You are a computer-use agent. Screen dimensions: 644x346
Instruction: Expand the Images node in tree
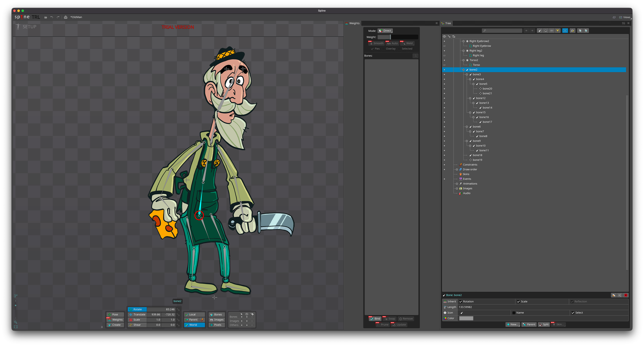(x=457, y=188)
